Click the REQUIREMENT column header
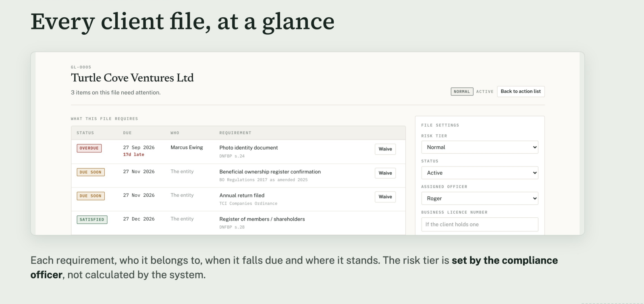Screen dimensions: 644x304 click(x=235, y=133)
